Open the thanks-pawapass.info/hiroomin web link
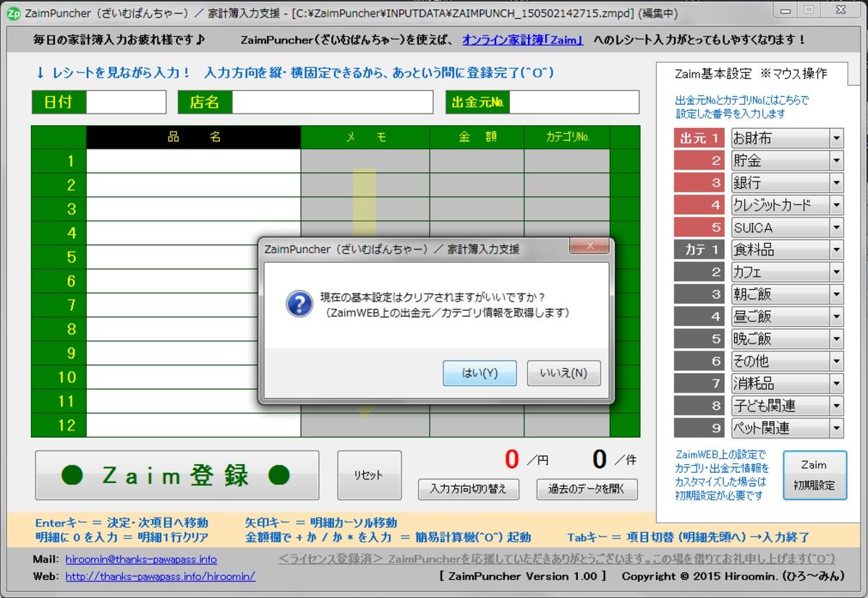 160,576
